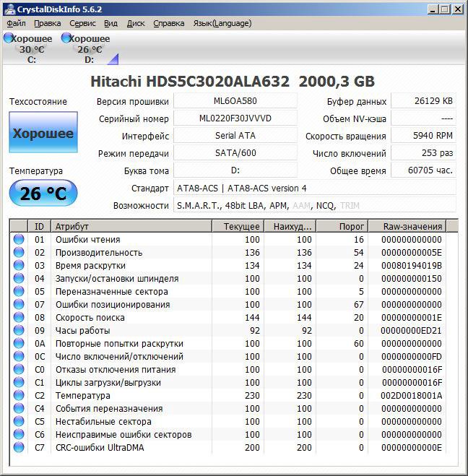Click status orb for Переназначенные сектора row

(19, 292)
